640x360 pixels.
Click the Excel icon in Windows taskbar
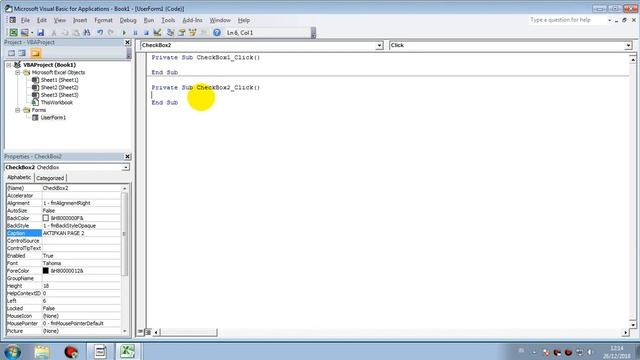[127, 351]
